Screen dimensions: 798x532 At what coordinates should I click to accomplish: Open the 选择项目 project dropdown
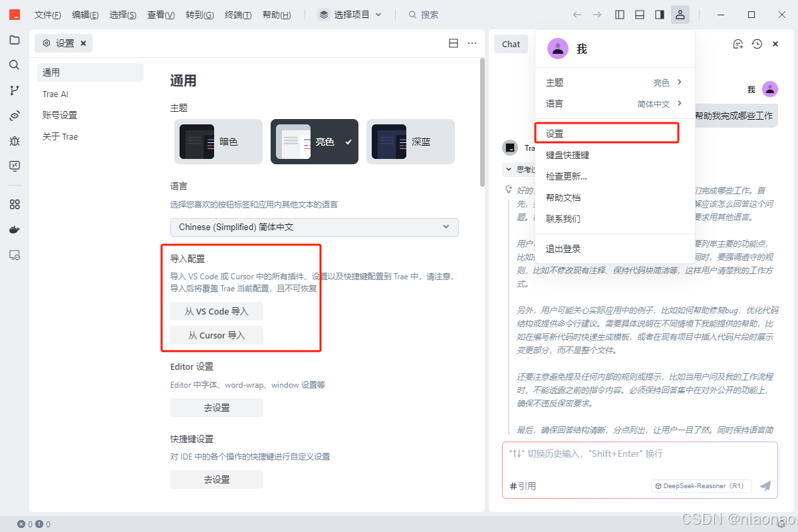tap(350, 15)
